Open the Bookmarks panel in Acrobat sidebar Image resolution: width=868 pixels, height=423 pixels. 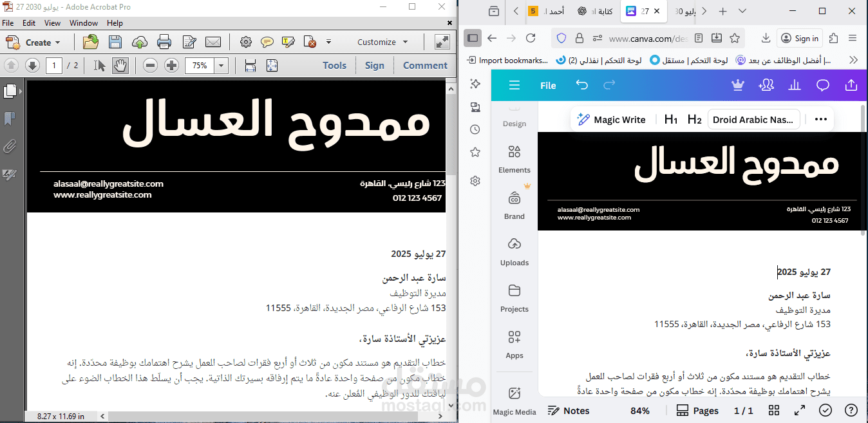[x=10, y=119]
